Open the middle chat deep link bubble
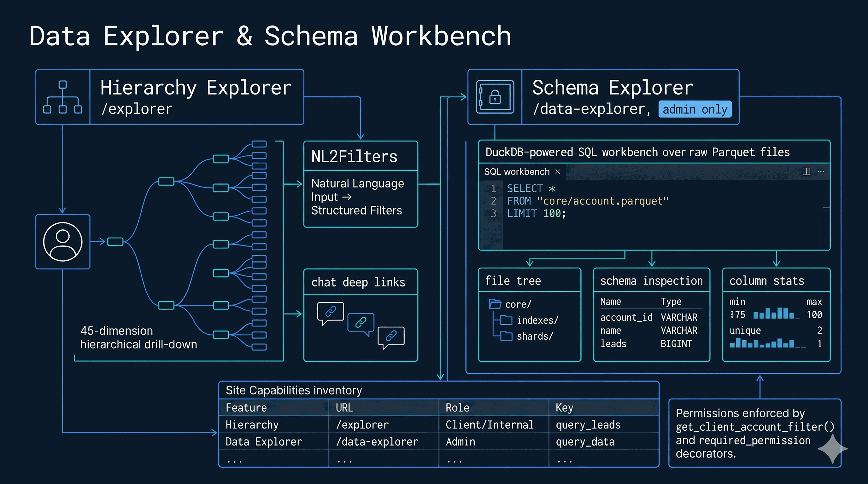This screenshot has width=868, height=484. point(361,324)
